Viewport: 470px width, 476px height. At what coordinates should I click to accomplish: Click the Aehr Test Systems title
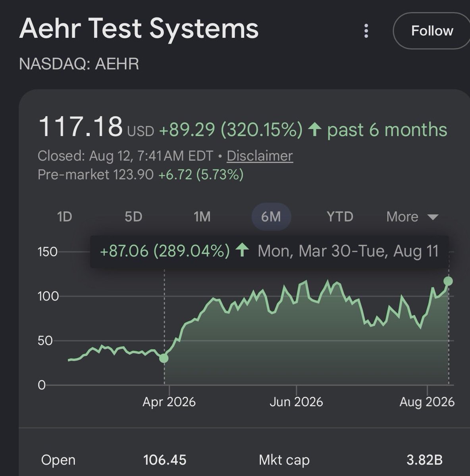139,29
